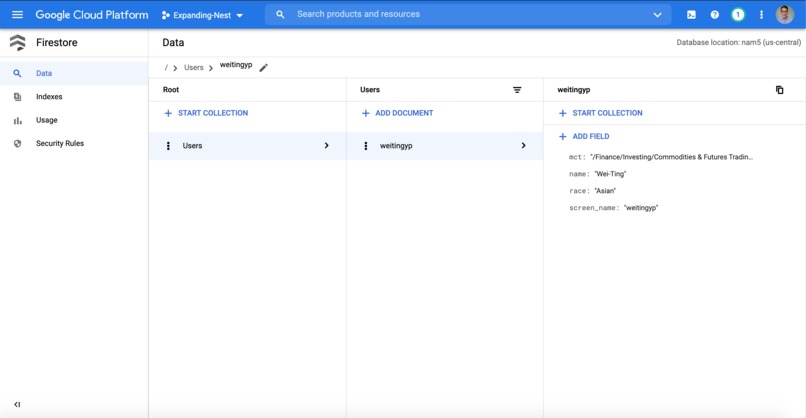Open options menu for Users collection
The image size is (806, 418).
click(x=168, y=146)
